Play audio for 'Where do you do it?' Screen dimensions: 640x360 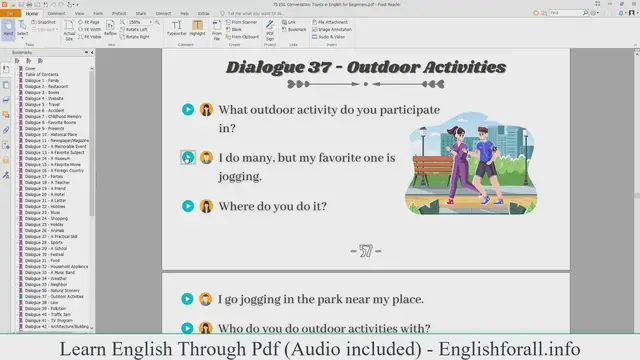pos(188,206)
